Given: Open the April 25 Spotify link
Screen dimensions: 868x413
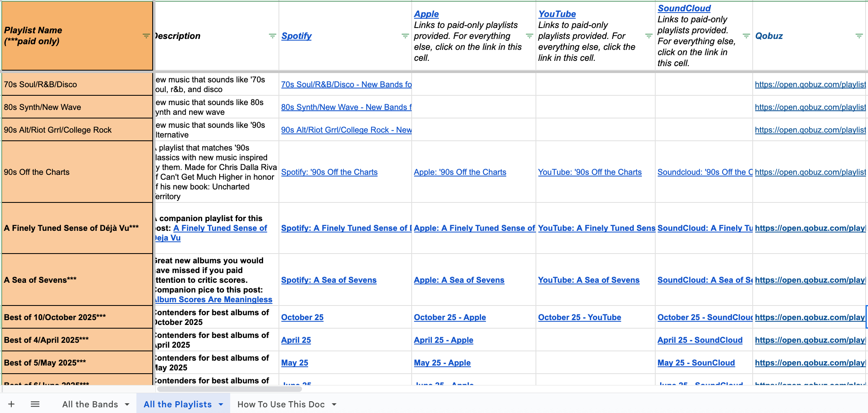Looking at the screenshot, I should [x=296, y=340].
